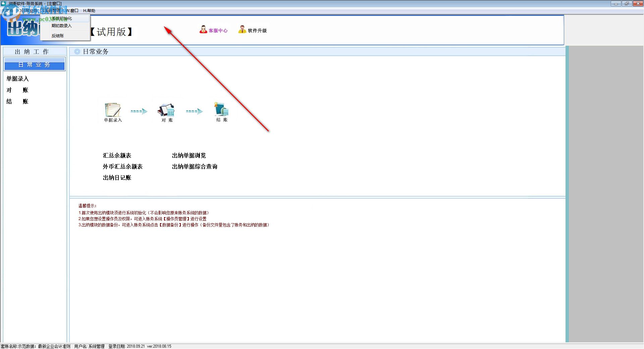Open 对账 in the left sidebar
The width and height of the screenshot is (644, 349).
[x=17, y=90]
